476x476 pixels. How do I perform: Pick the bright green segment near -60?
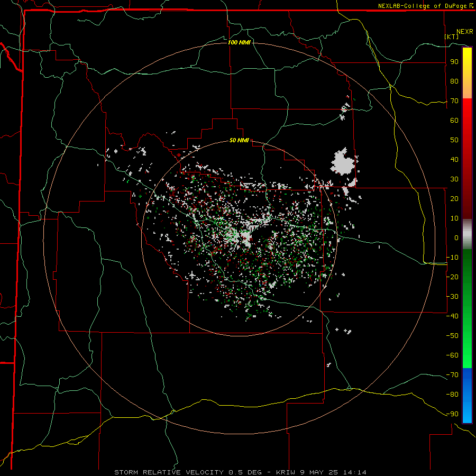(x=467, y=352)
